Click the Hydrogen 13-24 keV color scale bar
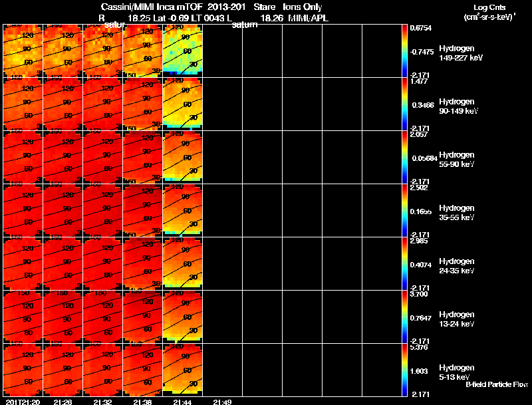 (404, 317)
